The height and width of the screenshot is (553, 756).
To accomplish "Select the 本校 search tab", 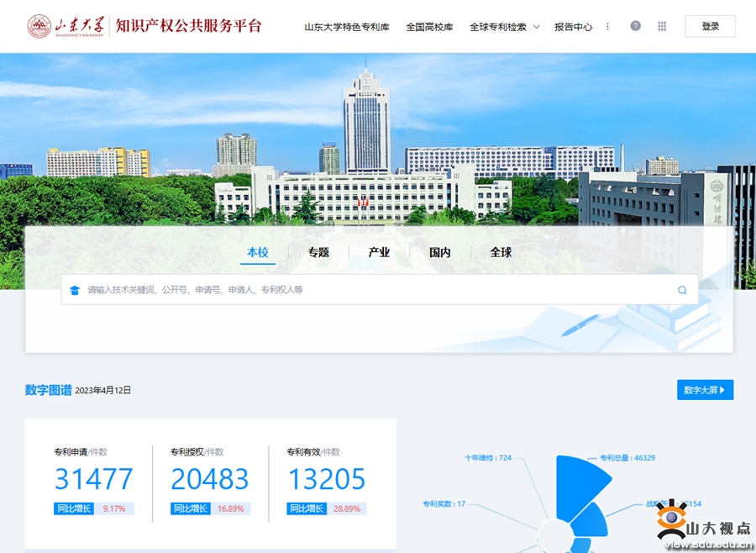I will pos(258,252).
